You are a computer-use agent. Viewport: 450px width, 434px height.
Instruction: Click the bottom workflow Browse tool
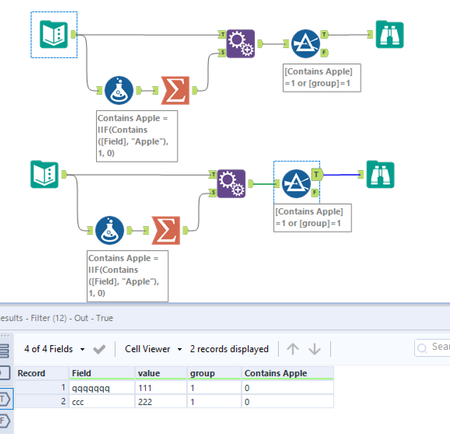[x=380, y=174]
